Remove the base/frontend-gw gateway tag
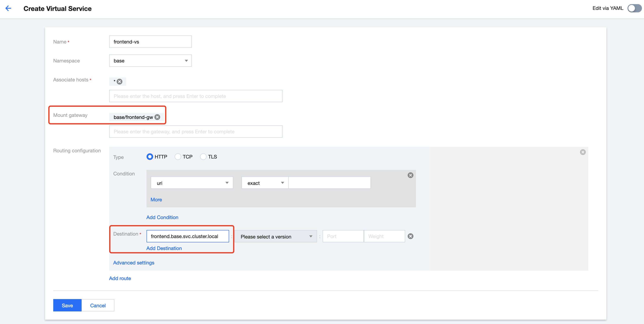Screen dimensions: 644x324 [157, 117]
